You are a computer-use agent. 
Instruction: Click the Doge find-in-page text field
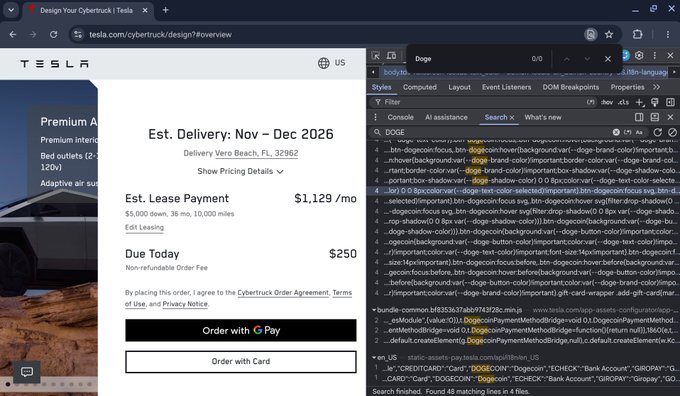[x=471, y=59]
